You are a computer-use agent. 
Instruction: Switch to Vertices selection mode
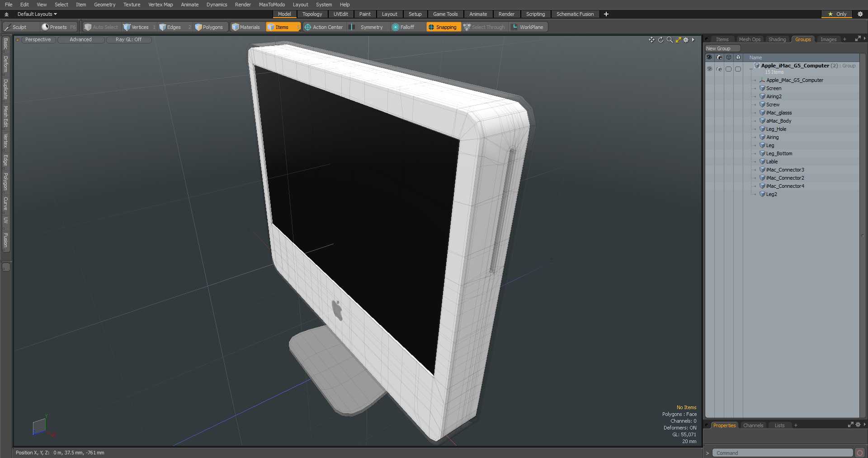tap(139, 27)
